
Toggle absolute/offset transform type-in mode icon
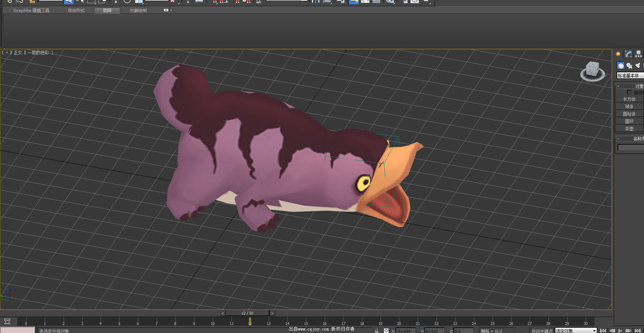pos(386,331)
